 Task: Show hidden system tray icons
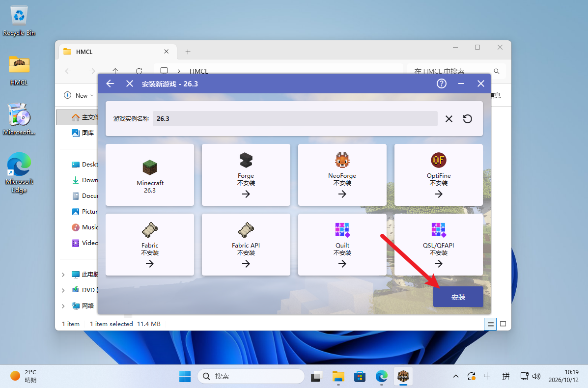tap(456, 376)
